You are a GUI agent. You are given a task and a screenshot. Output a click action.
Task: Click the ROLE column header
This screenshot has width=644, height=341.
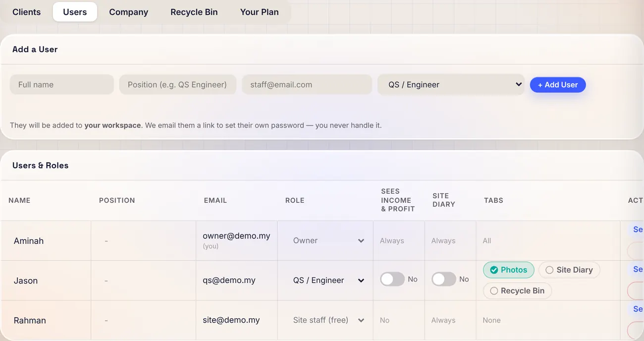[295, 200]
